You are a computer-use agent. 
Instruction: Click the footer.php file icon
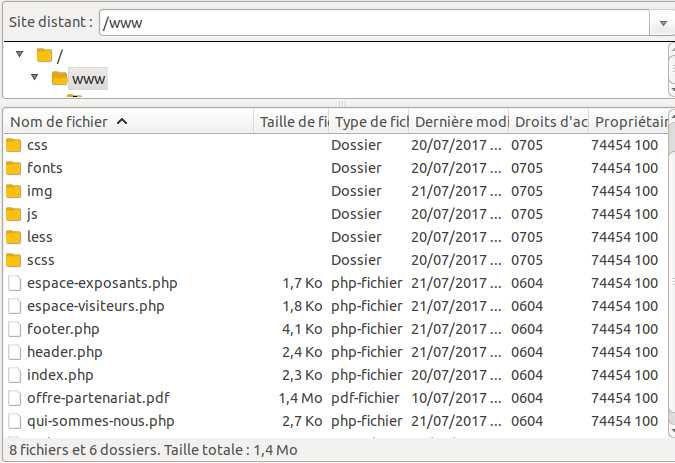click(13, 329)
